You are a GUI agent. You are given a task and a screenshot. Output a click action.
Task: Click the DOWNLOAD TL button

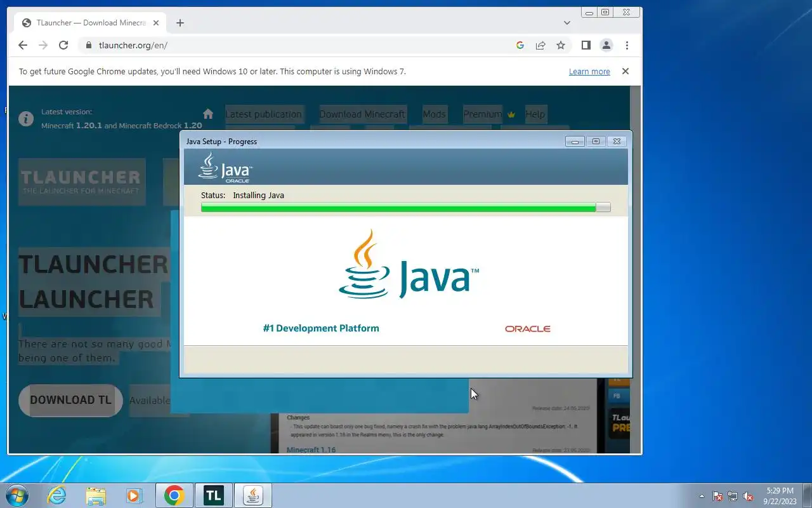click(70, 400)
